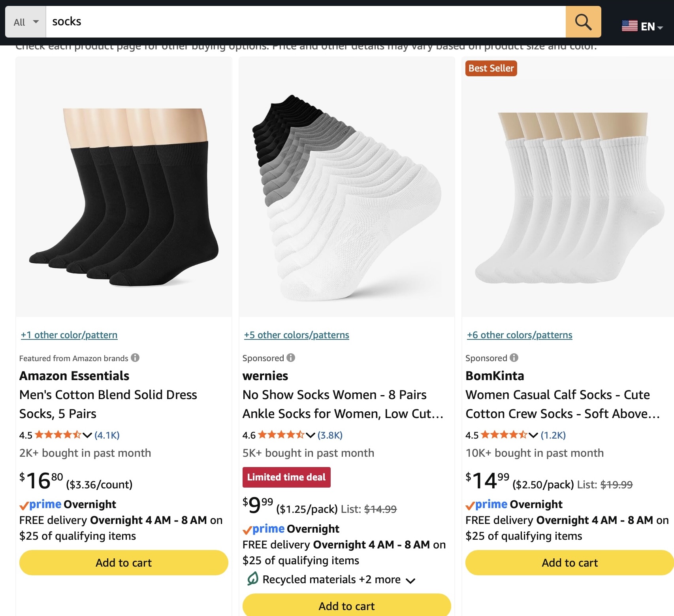Open the +6 other colors/patterns link
674x616 pixels.
(519, 335)
